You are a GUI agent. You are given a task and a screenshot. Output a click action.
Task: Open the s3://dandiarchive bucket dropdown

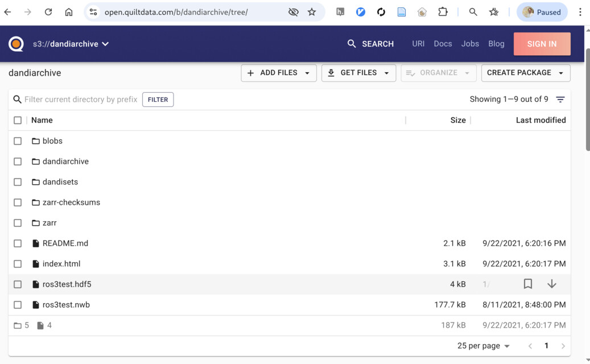pyautogui.click(x=71, y=44)
